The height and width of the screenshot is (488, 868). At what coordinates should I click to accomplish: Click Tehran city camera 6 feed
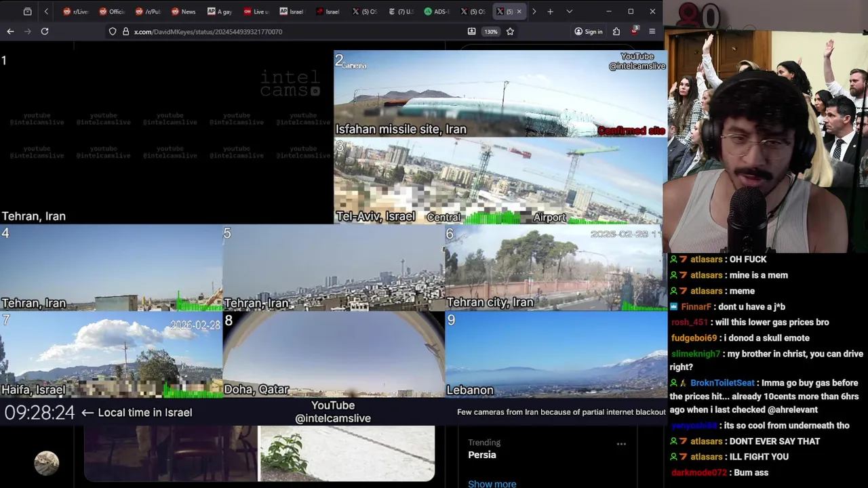point(556,268)
